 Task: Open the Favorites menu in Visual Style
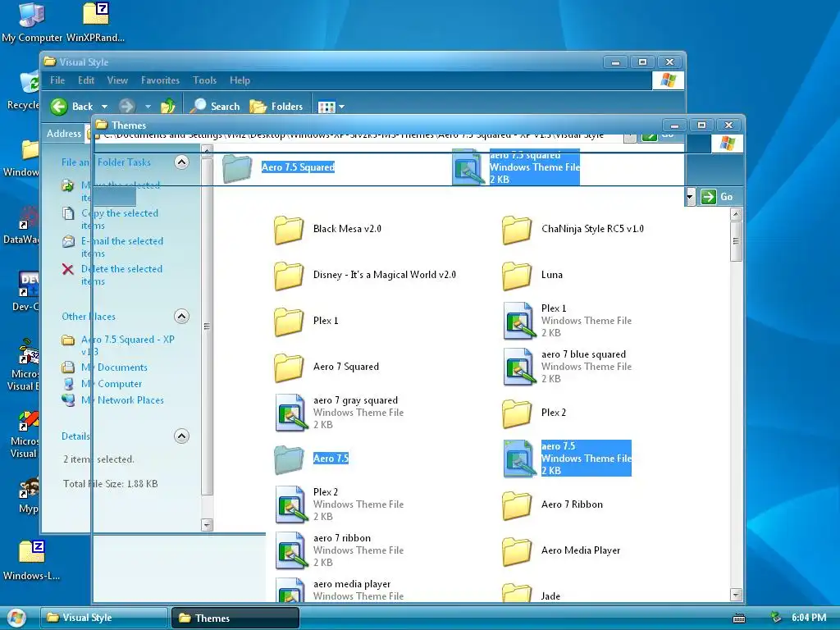pos(160,80)
